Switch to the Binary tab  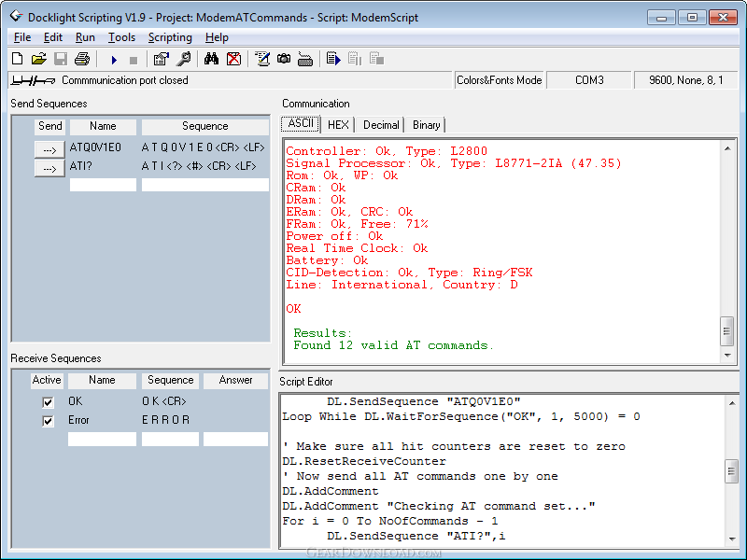pos(426,125)
